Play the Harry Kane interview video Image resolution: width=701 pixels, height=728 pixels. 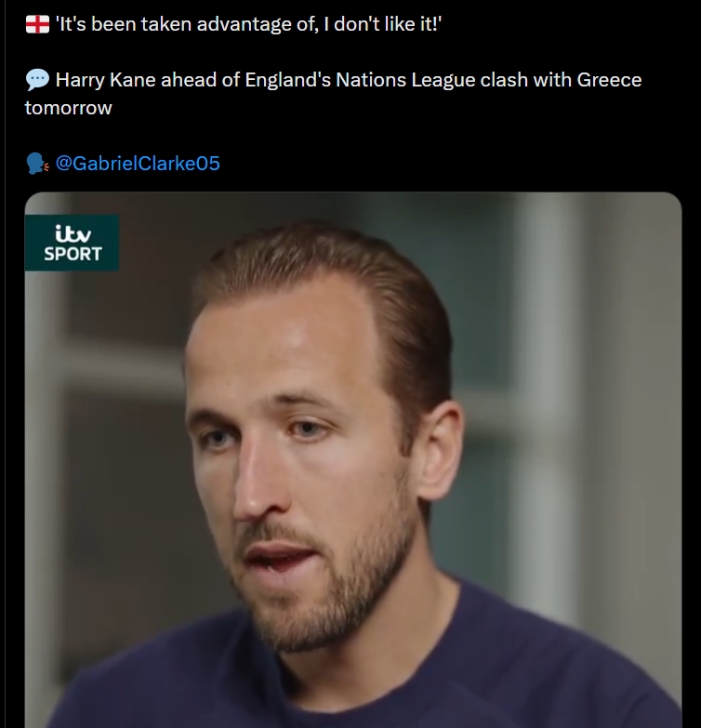(x=353, y=460)
